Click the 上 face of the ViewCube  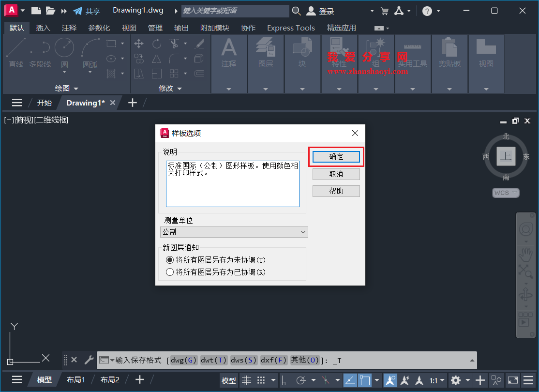pyautogui.click(x=506, y=156)
